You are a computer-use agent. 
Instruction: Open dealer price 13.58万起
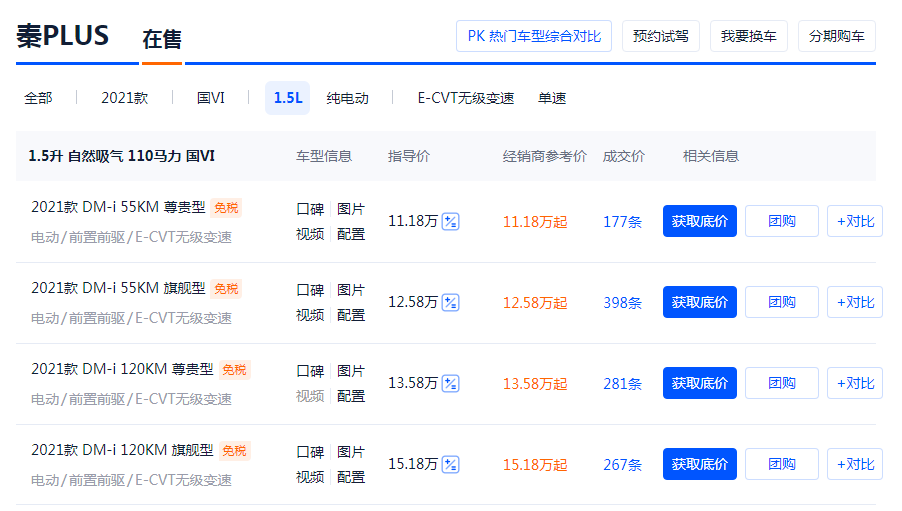pos(535,384)
